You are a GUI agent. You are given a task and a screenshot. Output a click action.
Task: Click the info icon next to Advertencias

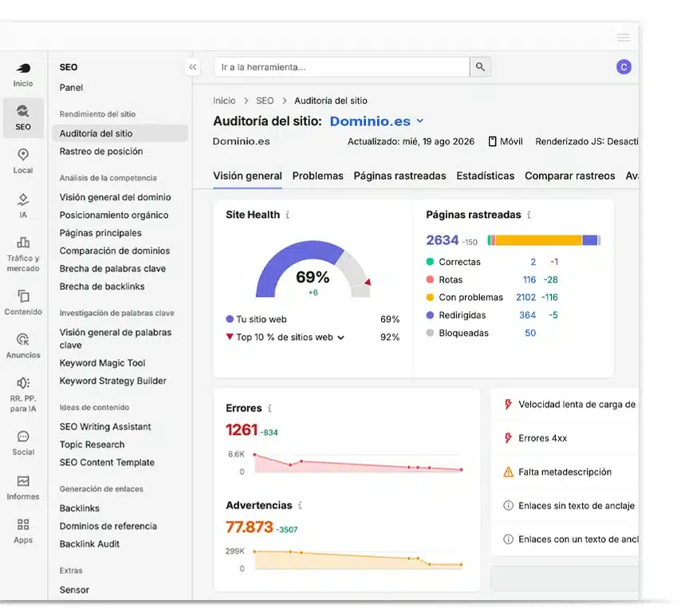point(300,505)
